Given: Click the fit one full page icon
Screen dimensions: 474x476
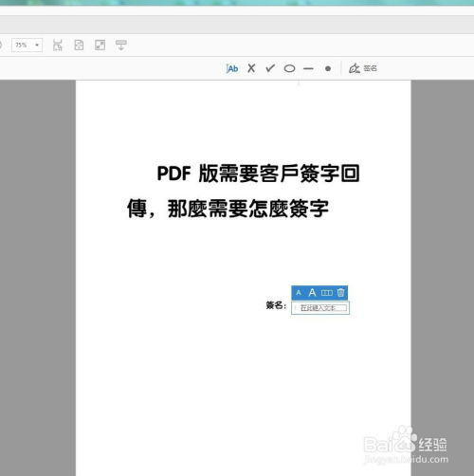Looking at the screenshot, I should 79,46.
